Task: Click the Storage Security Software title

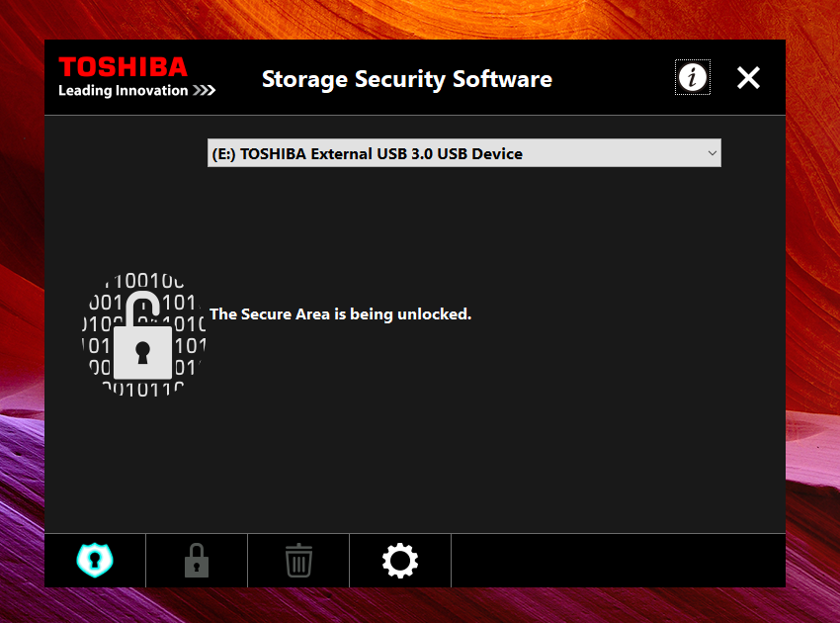Action: (406, 79)
